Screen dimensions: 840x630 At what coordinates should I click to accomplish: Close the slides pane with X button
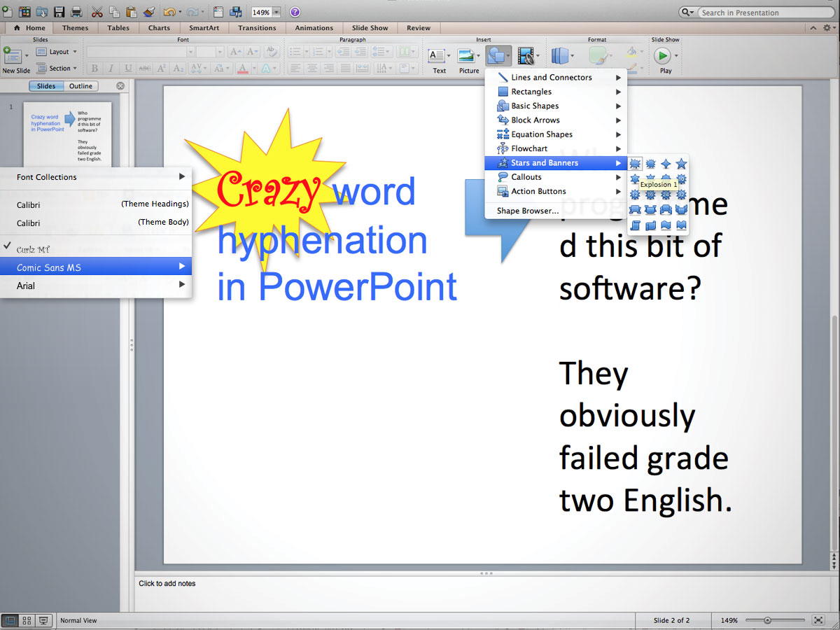pyautogui.click(x=120, y=86)
